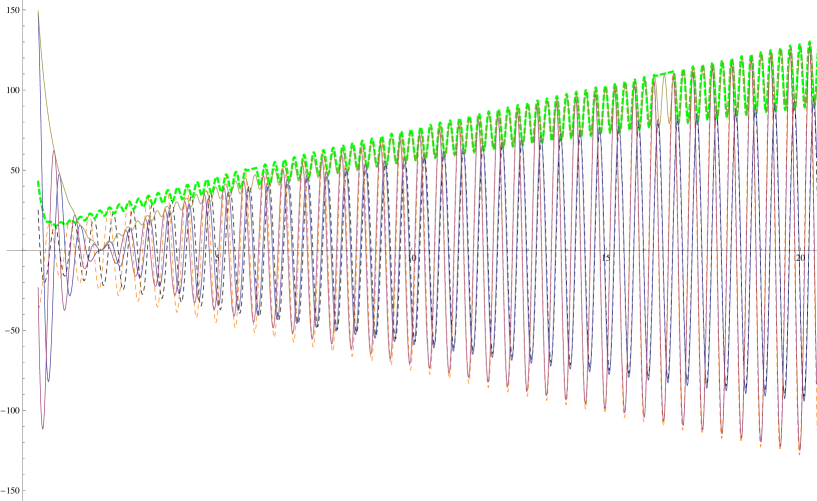The height and width of the screenshot is (501, 817).
Task: Click the topmost peak of the olive curve
Action: 39,11
